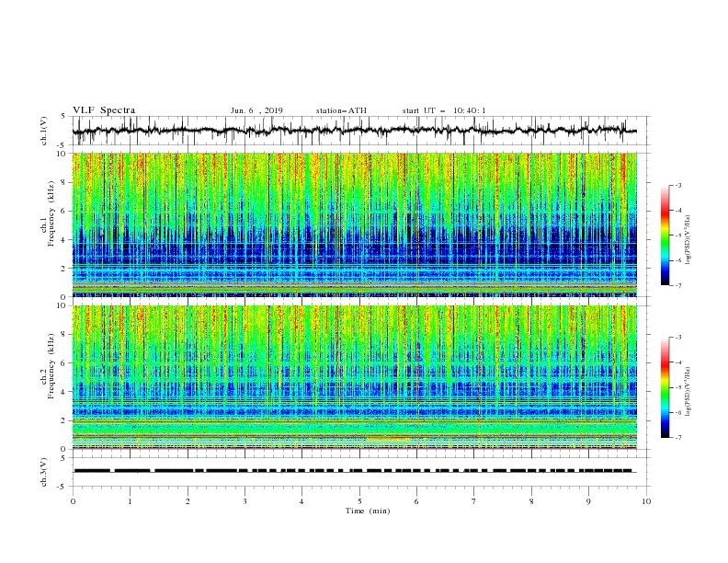Click the "5" tick on ch.1(V) axis
Image resolution: width=728 pixels, height=563 pixels.
63,116
